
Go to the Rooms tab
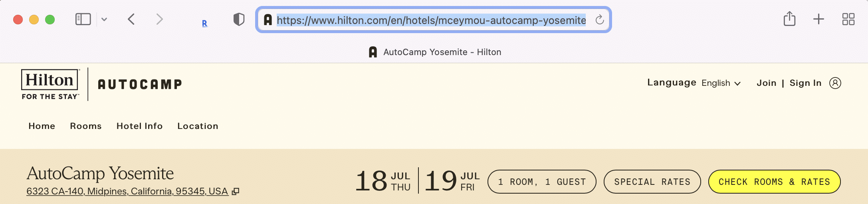click(86, 126)
